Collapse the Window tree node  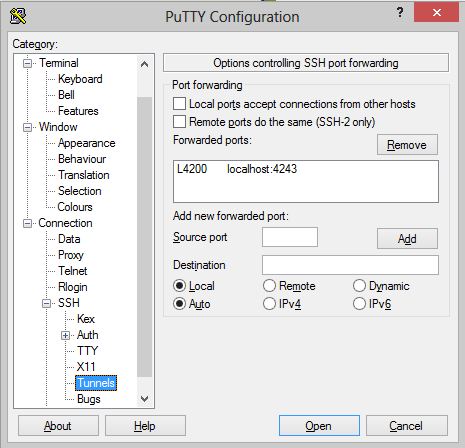point(27,127)
